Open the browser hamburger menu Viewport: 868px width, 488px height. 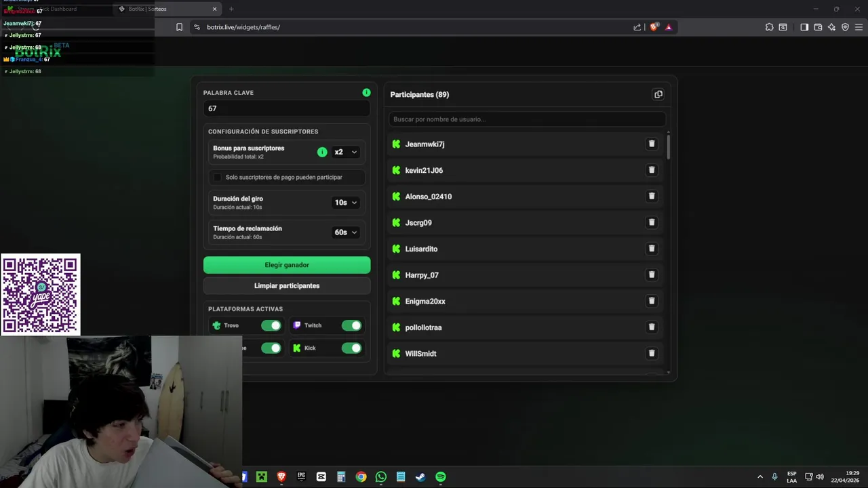click(x=859, y=27)
